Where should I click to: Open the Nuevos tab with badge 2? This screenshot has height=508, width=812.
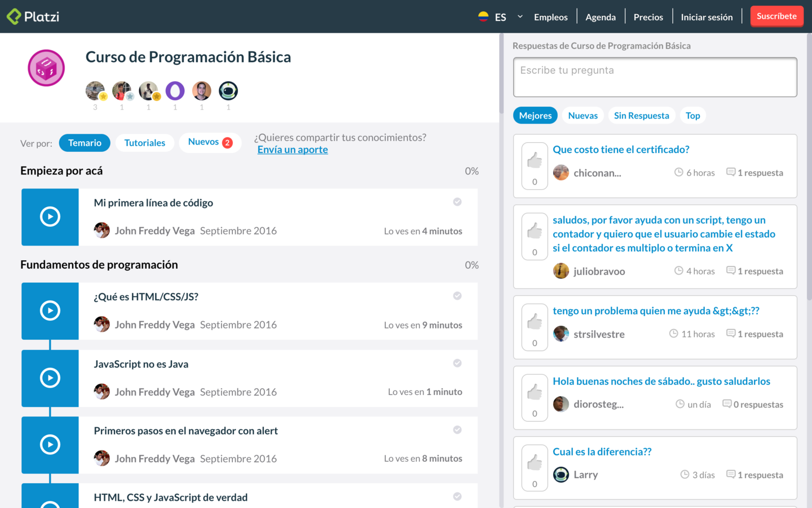[x=210, y=142]
